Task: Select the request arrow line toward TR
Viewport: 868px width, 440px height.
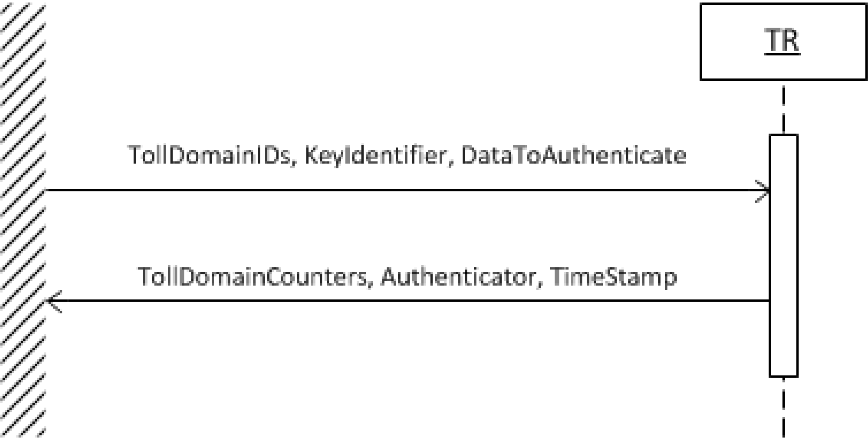Action: click(407, 190)
